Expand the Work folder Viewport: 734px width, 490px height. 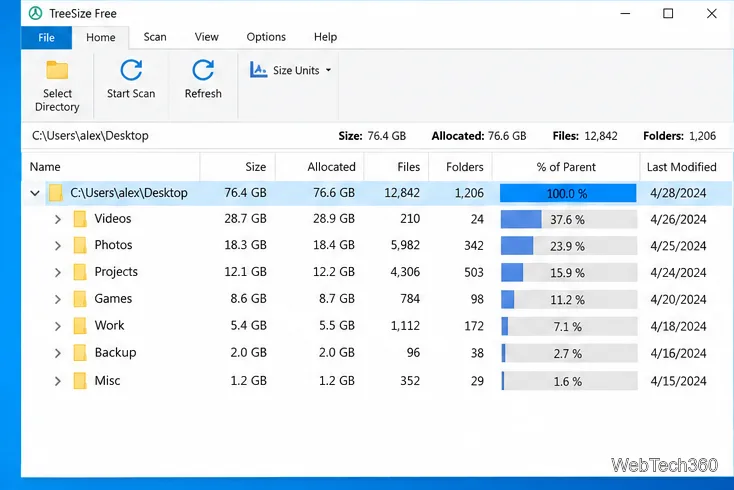pyautogui.click(x=58, y=326)
